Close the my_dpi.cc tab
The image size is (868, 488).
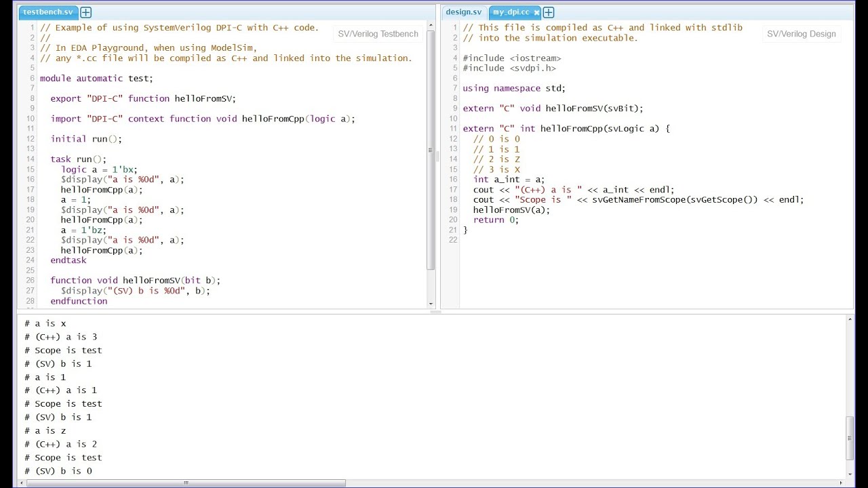(x=536, y=12)
